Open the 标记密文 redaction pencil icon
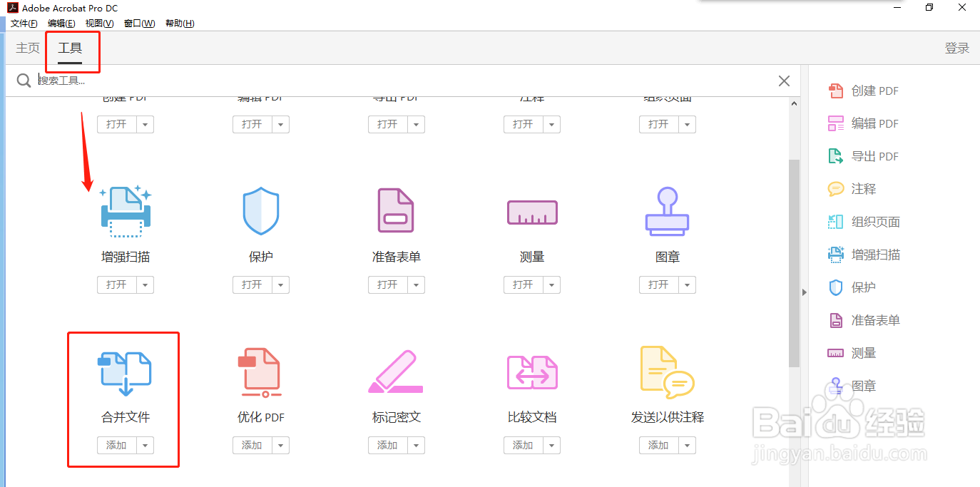 click(x=396, y=371)
